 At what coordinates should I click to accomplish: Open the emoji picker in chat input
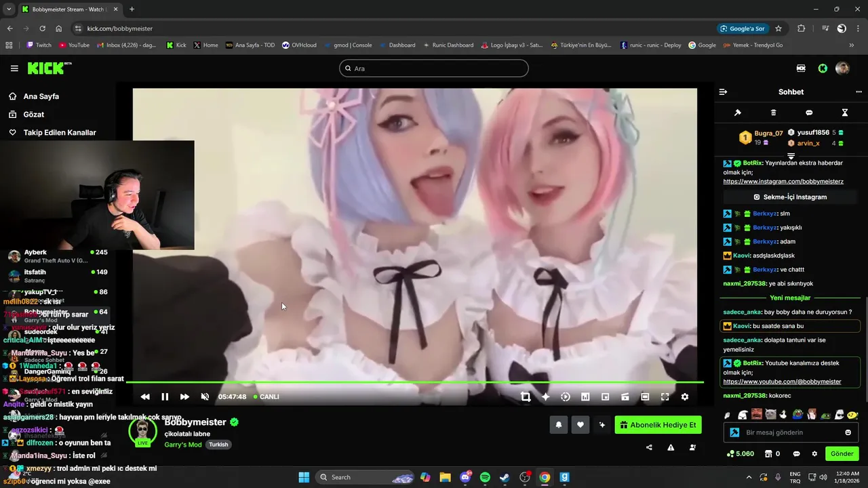[x=848, y=432]
